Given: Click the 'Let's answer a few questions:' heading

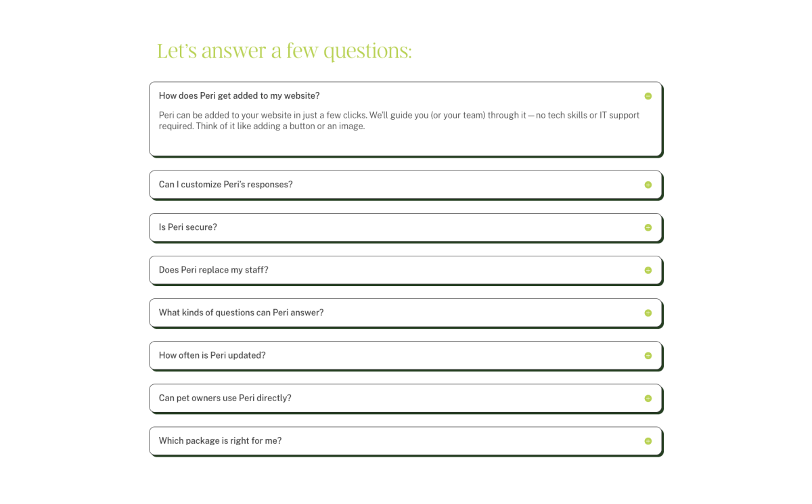Looking at the screenshot, I should click(284, 51).
